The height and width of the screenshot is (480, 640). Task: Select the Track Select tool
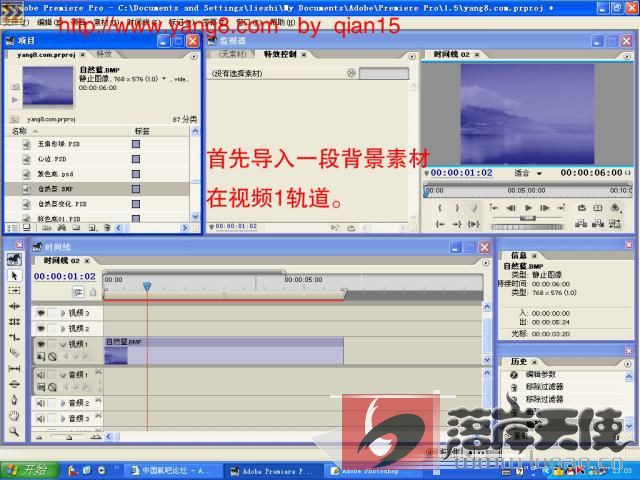(14, 291)
